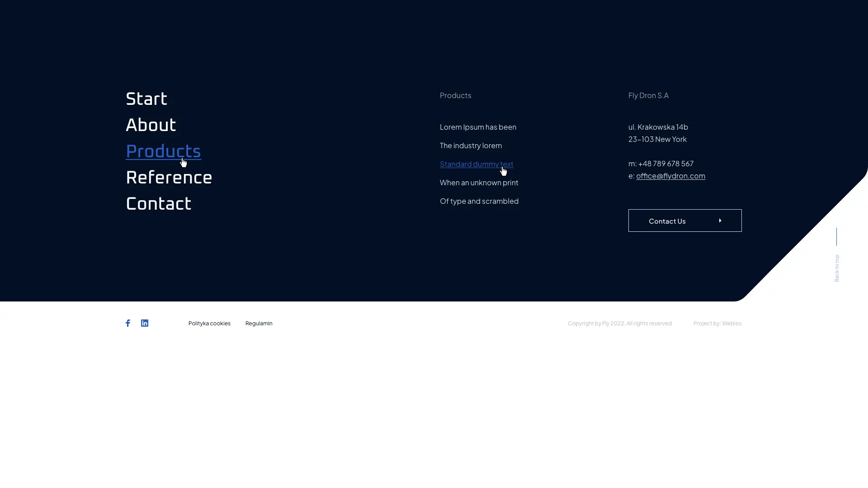
Task: Go to Start in footer navigation
Action: (x=146, y=99)
